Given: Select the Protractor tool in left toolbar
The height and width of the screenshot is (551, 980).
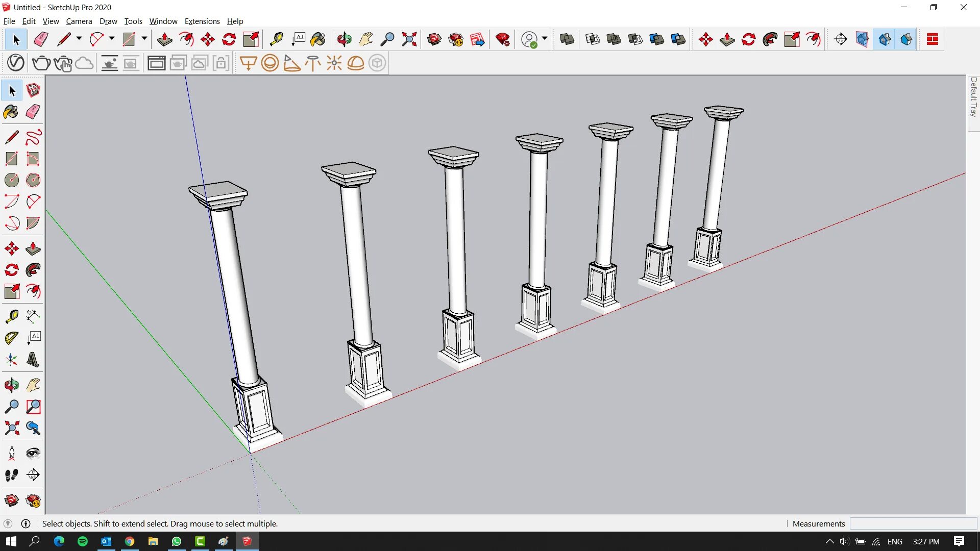Looking at the screenshot, I should click(x=11, y=338).
